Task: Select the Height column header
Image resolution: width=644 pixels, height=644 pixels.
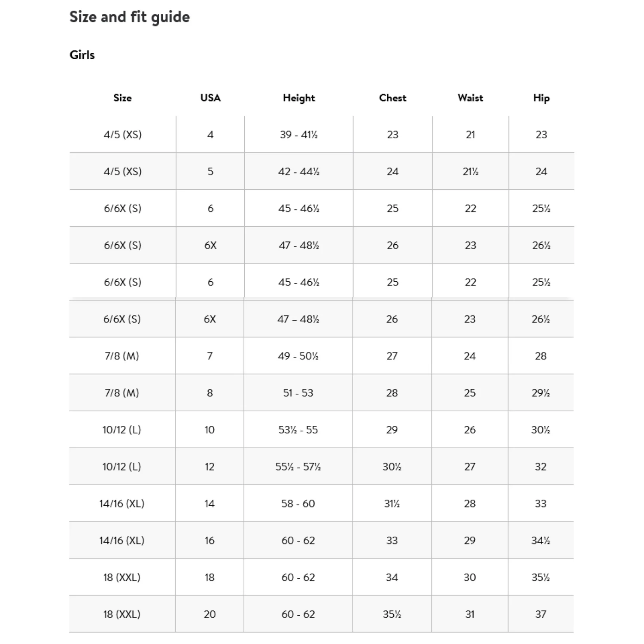Action: [x=299, y=98]
